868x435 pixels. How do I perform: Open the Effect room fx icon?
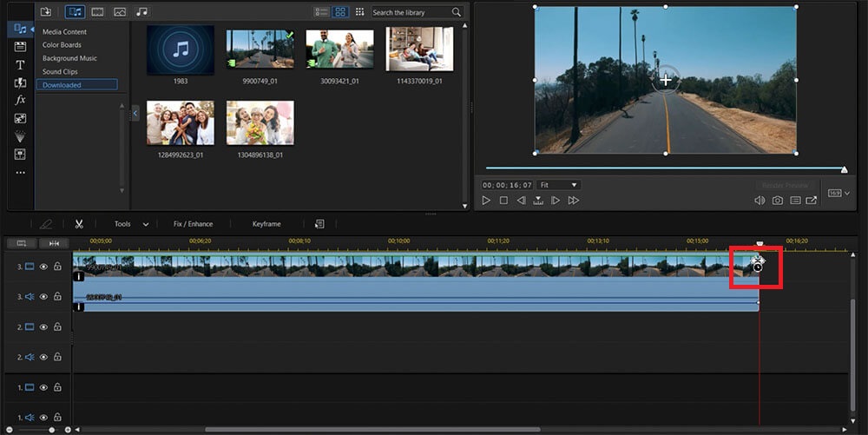click(20, 101)
